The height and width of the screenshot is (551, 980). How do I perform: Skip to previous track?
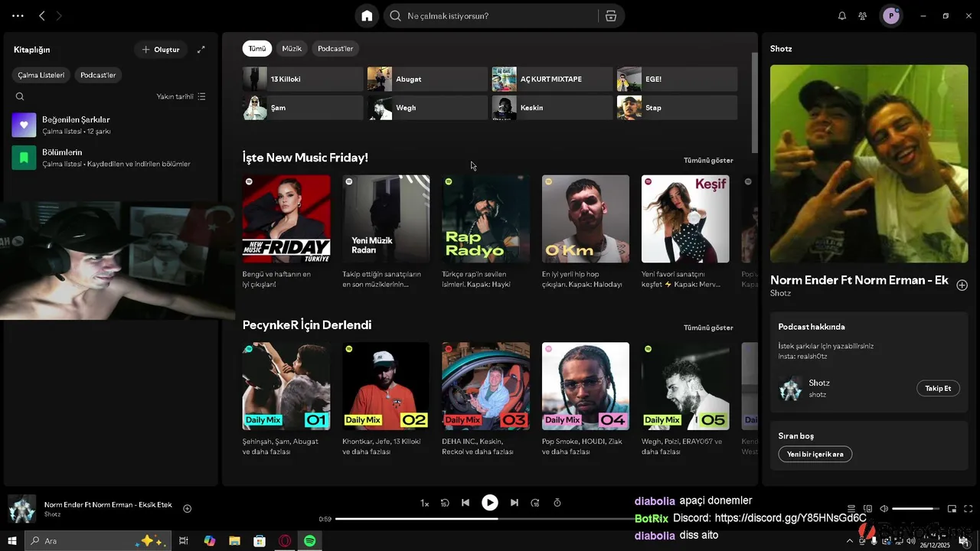coord(465,503)
